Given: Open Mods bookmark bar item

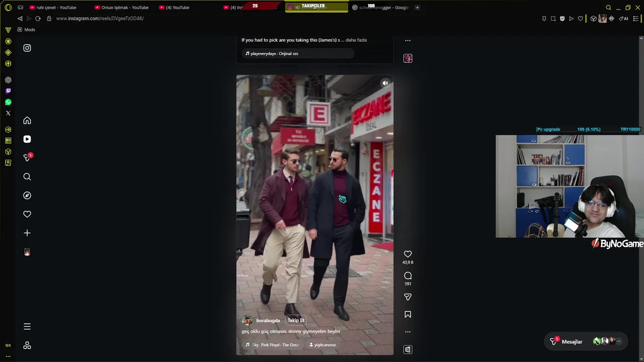Looking at the screenshot, I should point(26,30).
